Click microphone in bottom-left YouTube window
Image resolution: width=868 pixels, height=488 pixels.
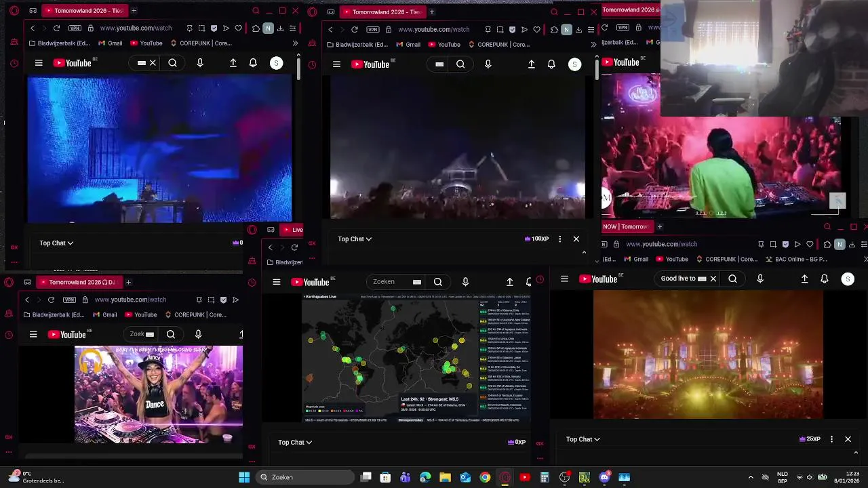tap(198, 334)
